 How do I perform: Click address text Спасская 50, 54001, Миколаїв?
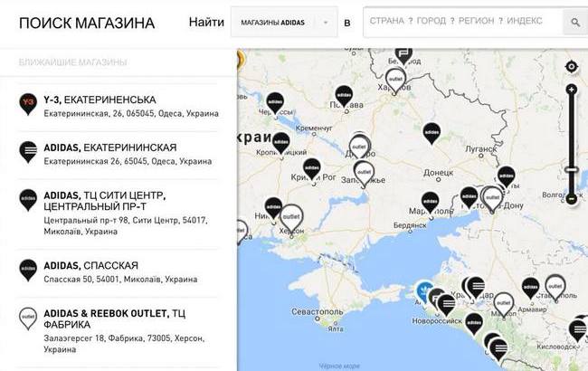[x=120, y=279]
